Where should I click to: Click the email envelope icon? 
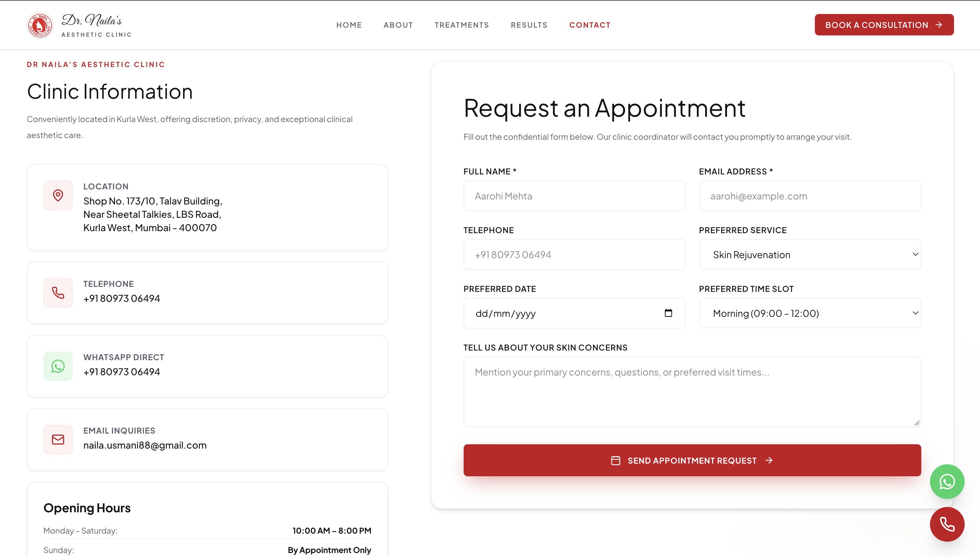point(58,440)
